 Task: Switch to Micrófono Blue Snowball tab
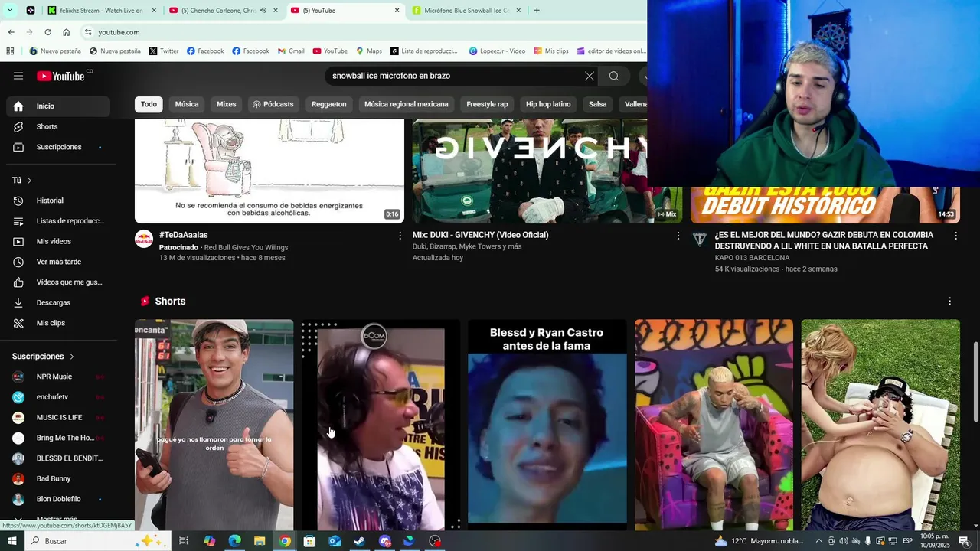tap(467, 11)
